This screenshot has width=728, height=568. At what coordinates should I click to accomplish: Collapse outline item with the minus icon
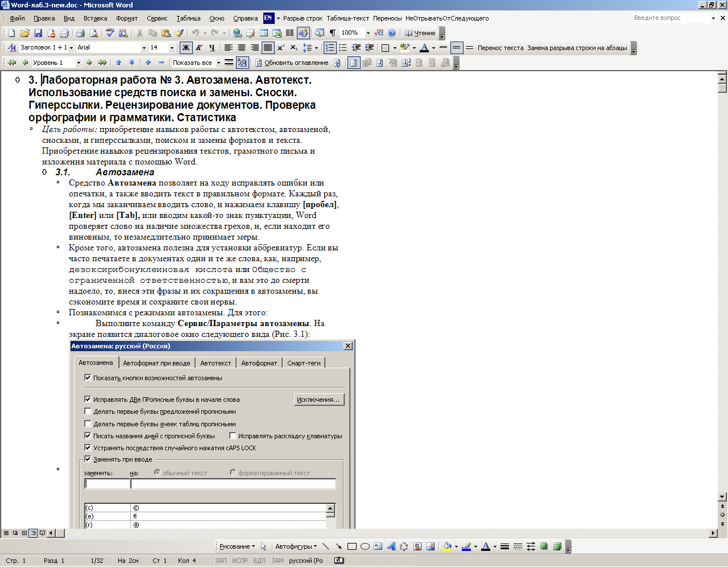point(162,63)
